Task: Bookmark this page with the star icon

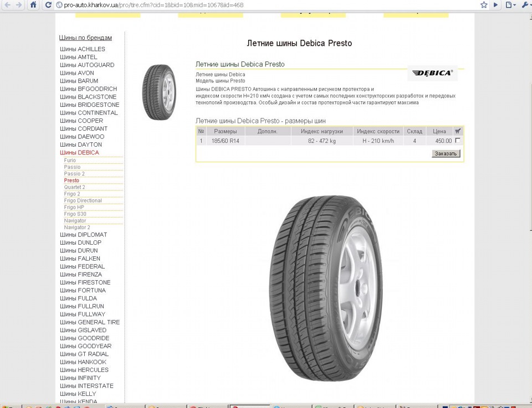Action: [x=484, y=5]
